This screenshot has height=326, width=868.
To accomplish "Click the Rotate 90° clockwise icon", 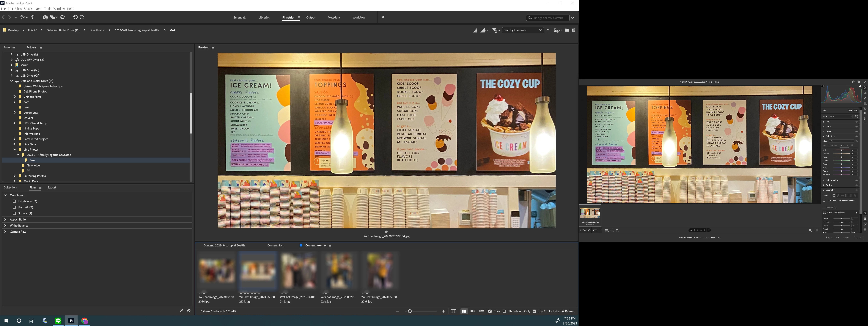I will tap(82, 17).
